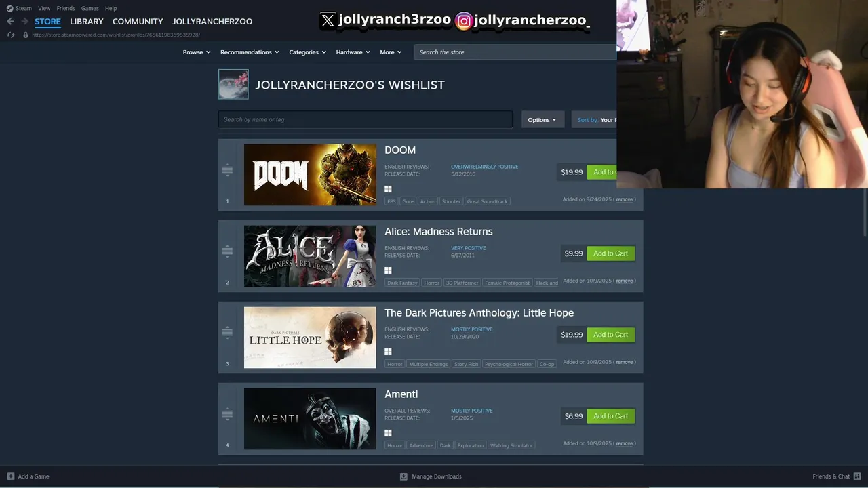Remove Little Hope from the wishlist

tap(624, 362)
